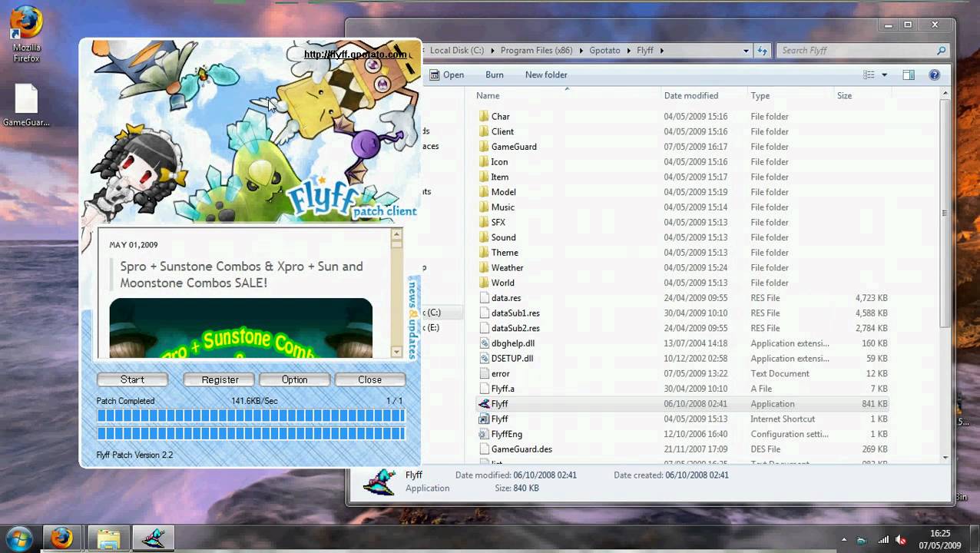
Task: Refresh the Explorer address bar
Action: click(762, 51)
